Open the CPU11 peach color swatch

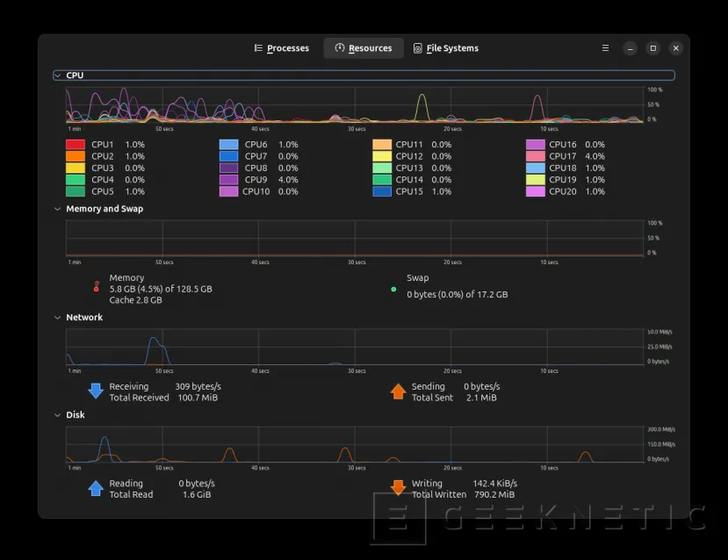381,145
